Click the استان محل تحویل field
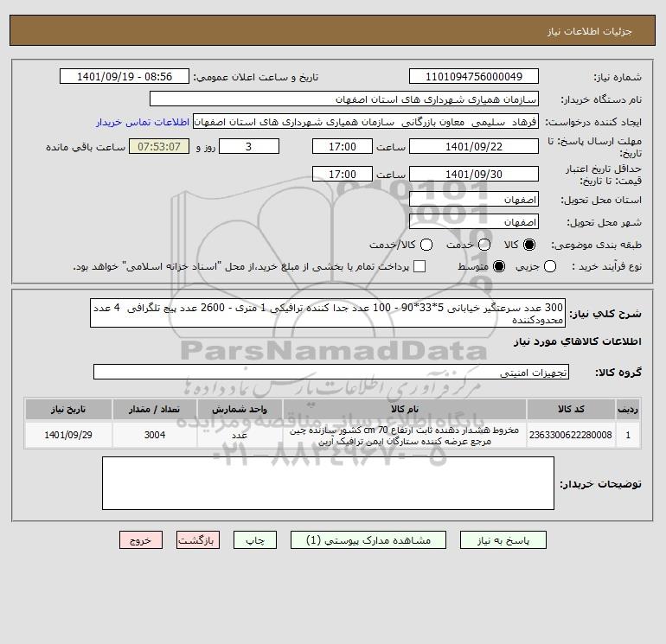The width and height of the screenshot is (666, 644). (x=474, y=199)
